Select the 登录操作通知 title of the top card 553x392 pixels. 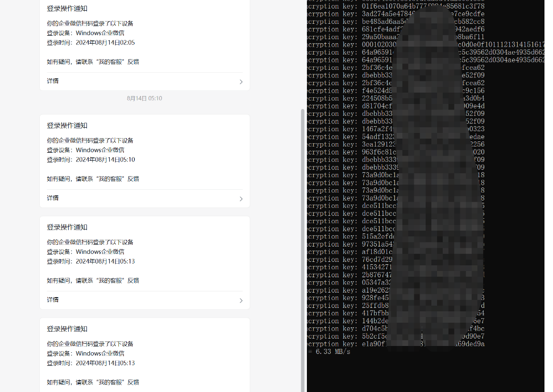(x=67, y=9)
